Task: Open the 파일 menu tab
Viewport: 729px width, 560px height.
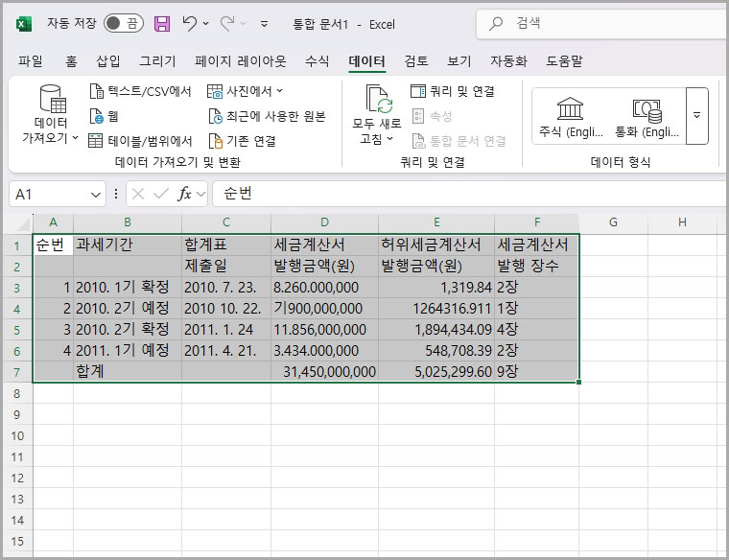Action: [31, 60]
